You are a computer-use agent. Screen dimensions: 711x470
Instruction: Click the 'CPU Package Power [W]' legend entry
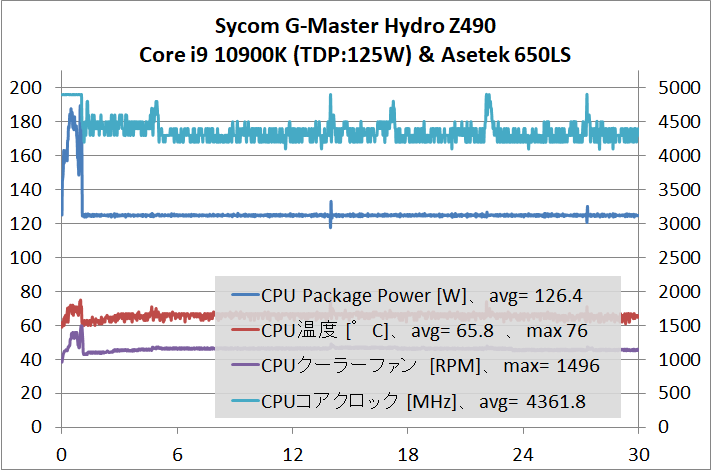point(407,296)
